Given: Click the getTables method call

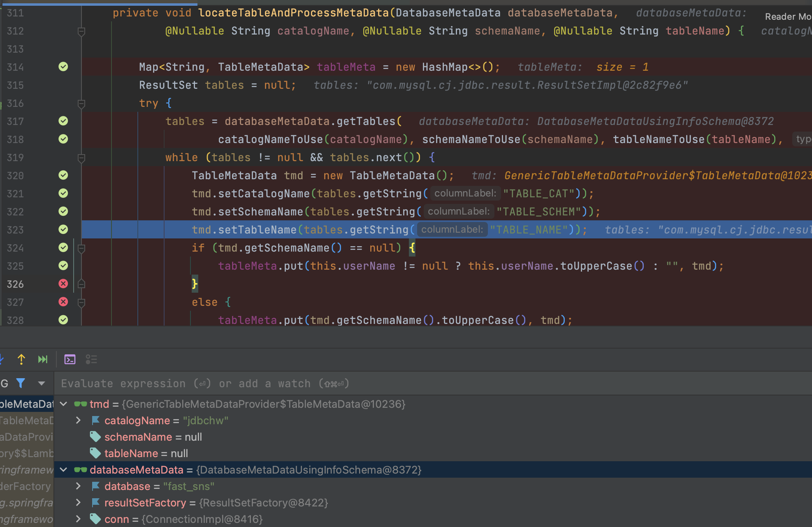Looking at the screenshot, I should click(x=366, y=121).
